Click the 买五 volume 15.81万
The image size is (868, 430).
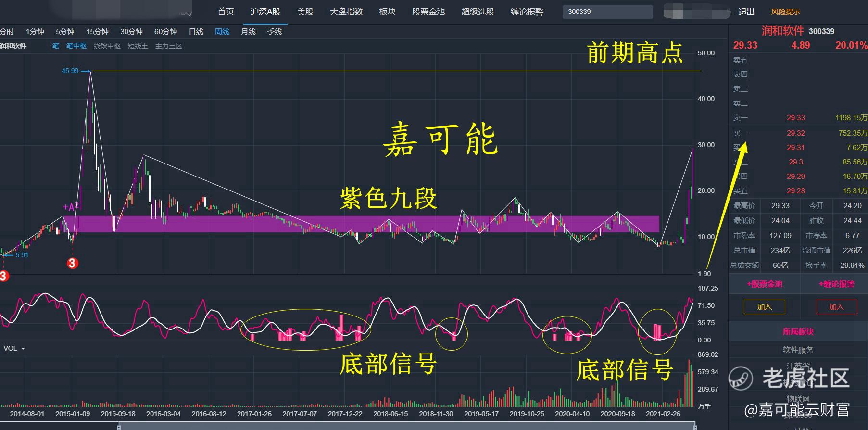[x=855, y=191]
